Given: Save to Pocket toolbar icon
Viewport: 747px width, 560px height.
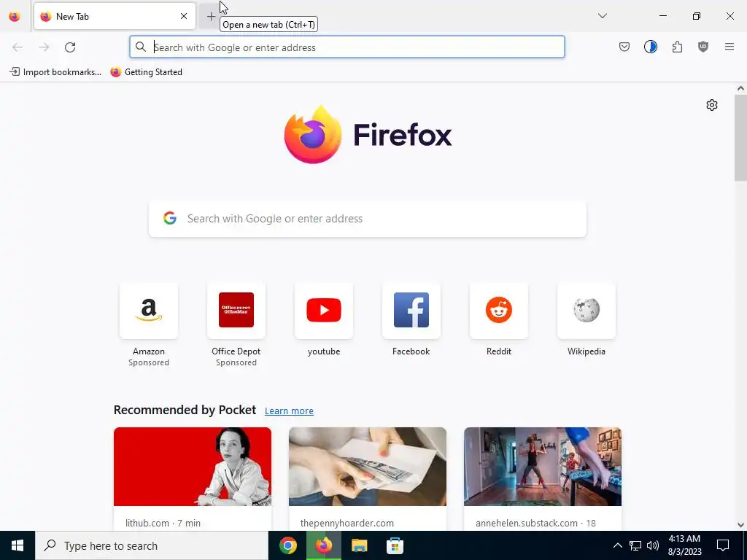Looking at the screenshot, I should point(624,47).
